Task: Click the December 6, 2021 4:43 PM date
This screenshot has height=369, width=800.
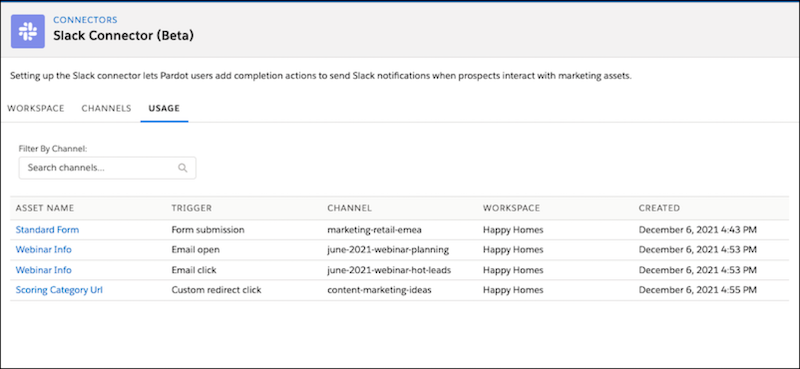Action: (x=697, y=230)
